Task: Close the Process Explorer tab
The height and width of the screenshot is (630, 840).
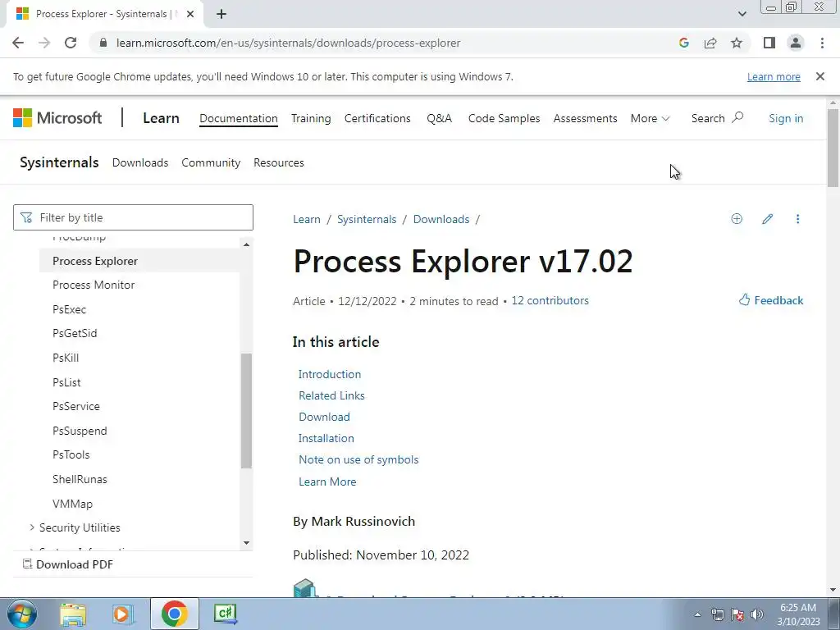Action: 190,14
